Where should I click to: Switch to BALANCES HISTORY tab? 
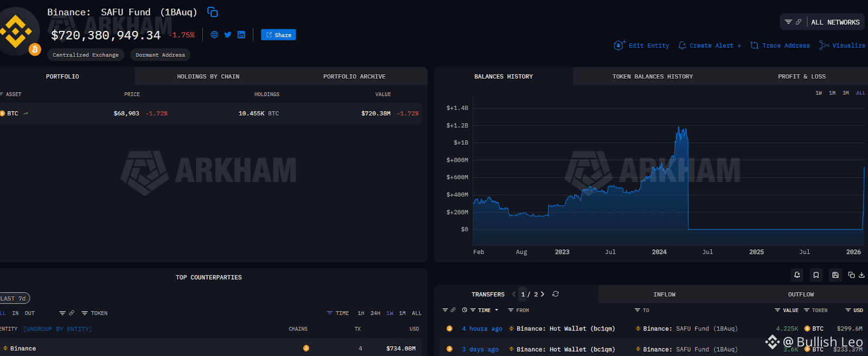pyautogui.click(x=503, y=76)
